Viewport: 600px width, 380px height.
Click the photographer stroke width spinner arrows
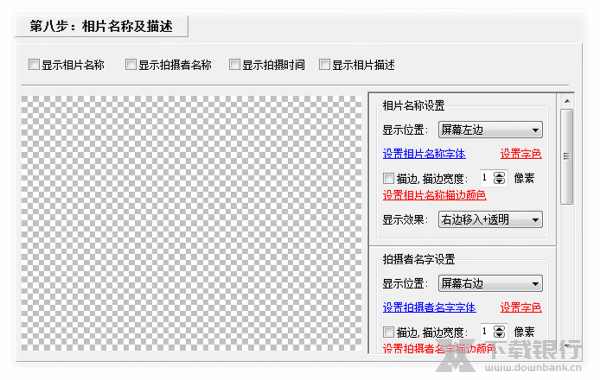(x=499, y=331)
